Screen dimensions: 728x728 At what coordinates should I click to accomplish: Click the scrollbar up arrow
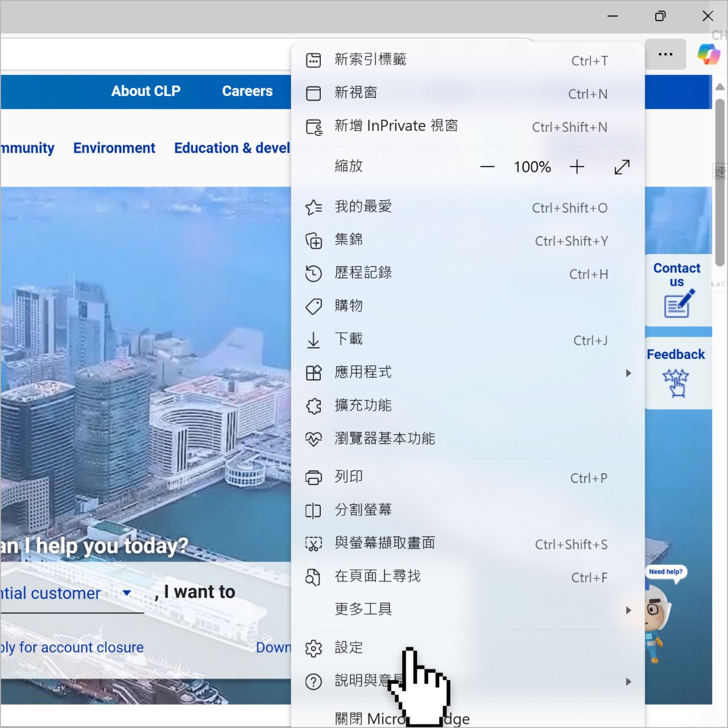719,87
